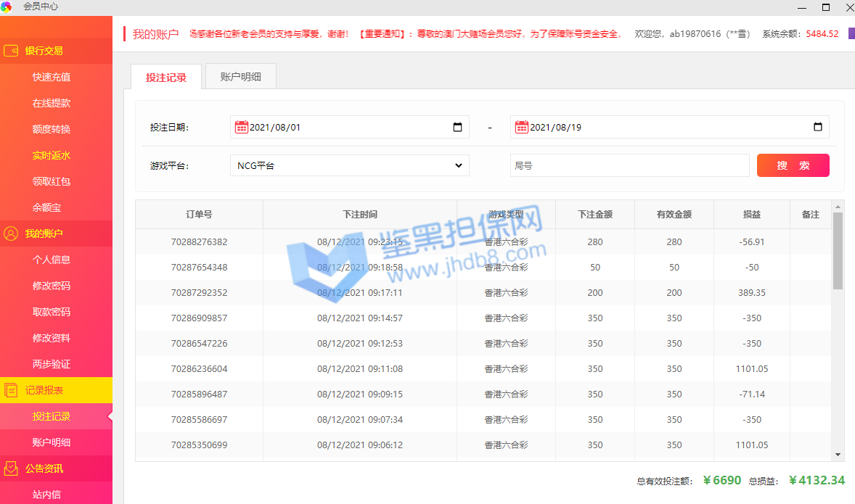Select the 投注记录 tab
This screenshot has height=504, width=855.
tap(165, 78)
